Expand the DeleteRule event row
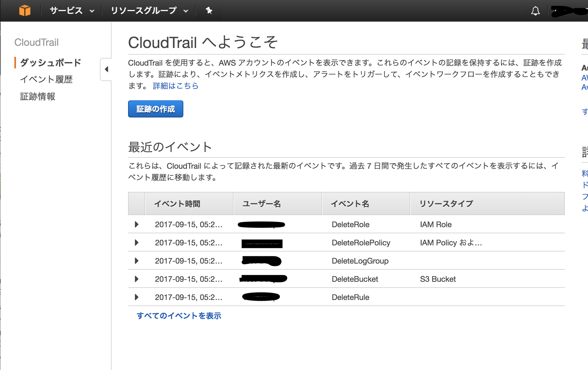The image size is (588, 370). pyautogui.click(x=136, y=297)
